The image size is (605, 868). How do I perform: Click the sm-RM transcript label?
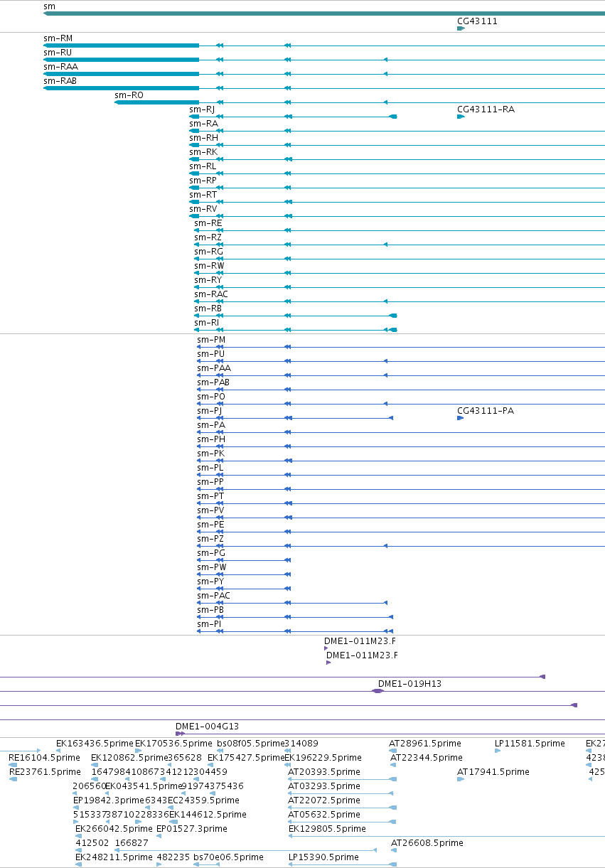point(58,38)
